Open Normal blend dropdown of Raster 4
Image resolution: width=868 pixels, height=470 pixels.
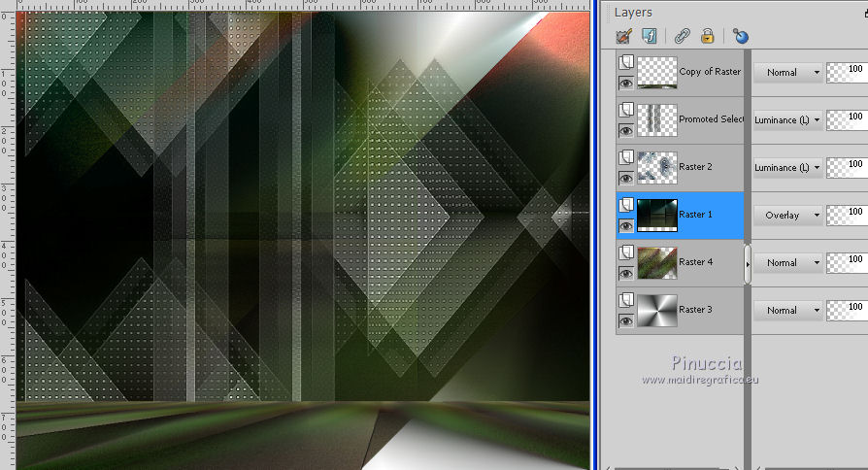[x=787, y=263]
